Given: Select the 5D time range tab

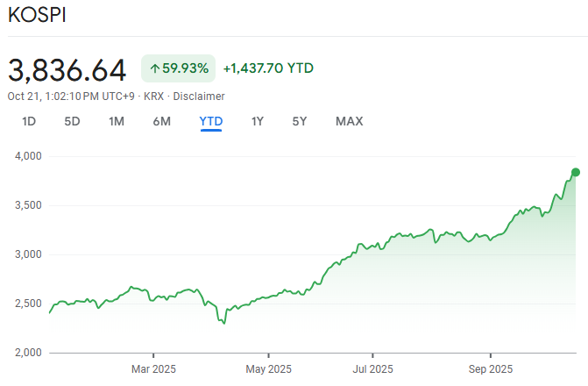Looking at the screenshot, I should pyautogui.click(x=72, y=121).
